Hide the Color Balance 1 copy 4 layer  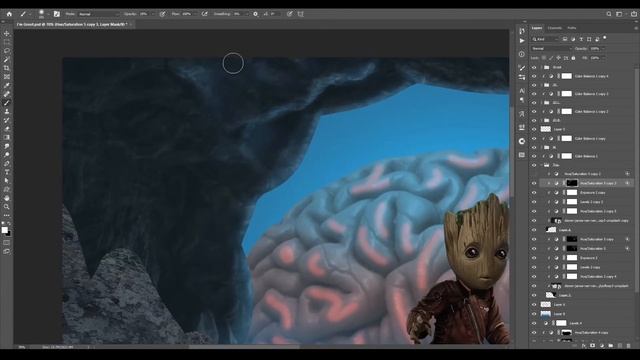pos(534,76)
